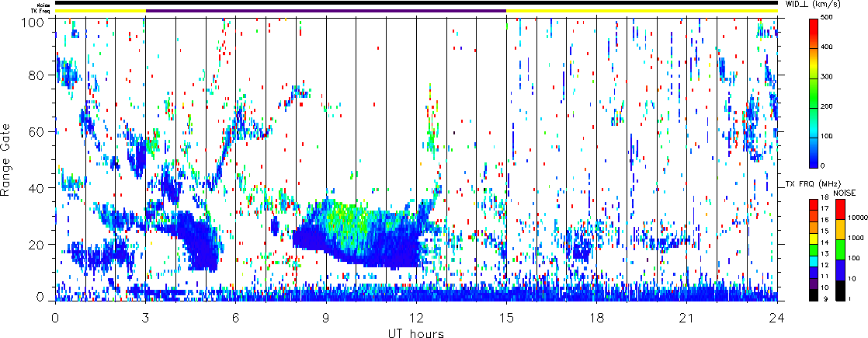Click the '3' tick label on UT hours axis

pos(146,318)
